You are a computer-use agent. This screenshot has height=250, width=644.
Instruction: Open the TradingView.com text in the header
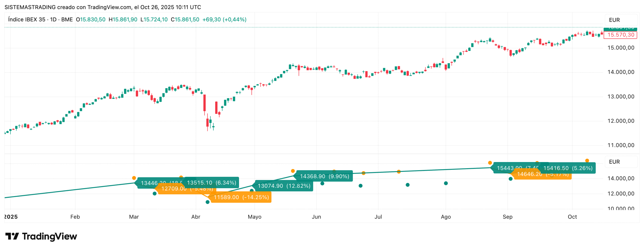109,7
